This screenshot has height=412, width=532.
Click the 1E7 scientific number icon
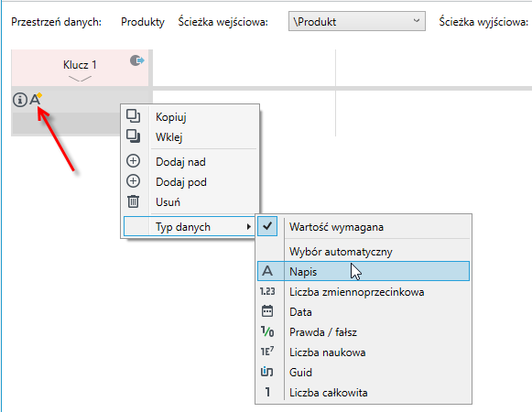pos(267,352)
